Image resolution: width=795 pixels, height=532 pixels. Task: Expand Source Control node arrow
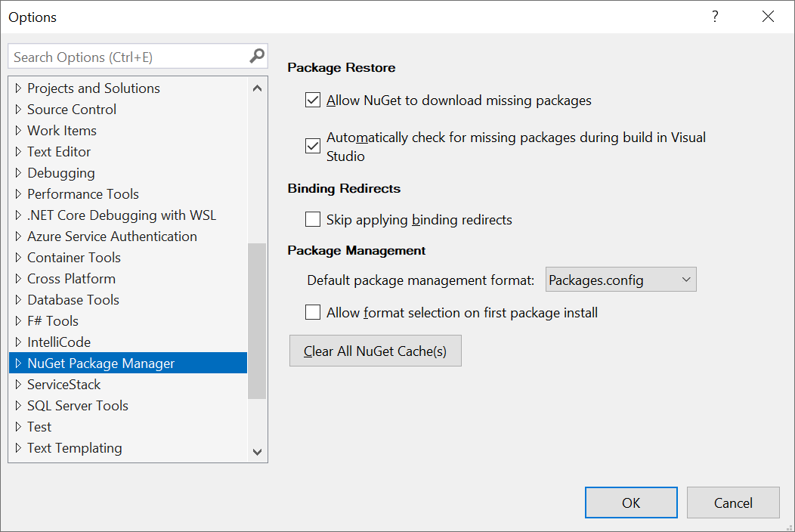pyautogui.click(x=18, y=110)
